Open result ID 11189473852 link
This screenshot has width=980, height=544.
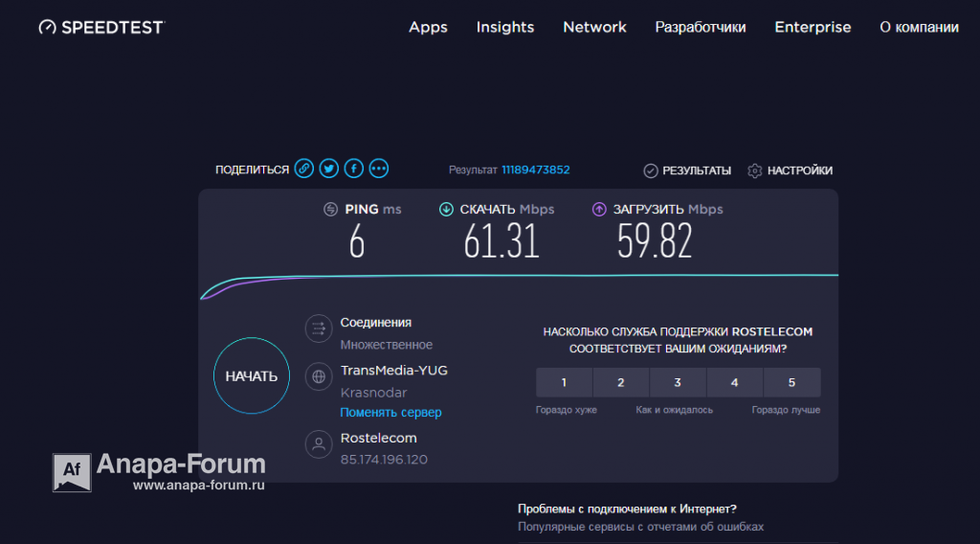pos(536,170)
